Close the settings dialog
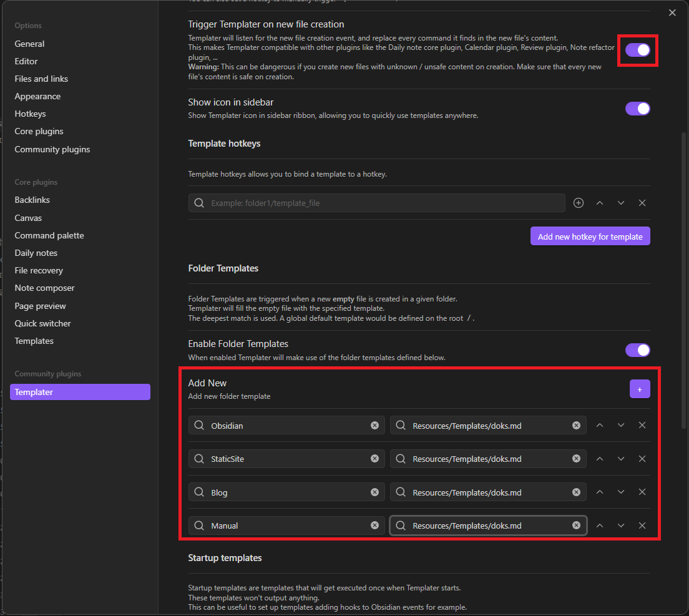 [x=672, y=12]
